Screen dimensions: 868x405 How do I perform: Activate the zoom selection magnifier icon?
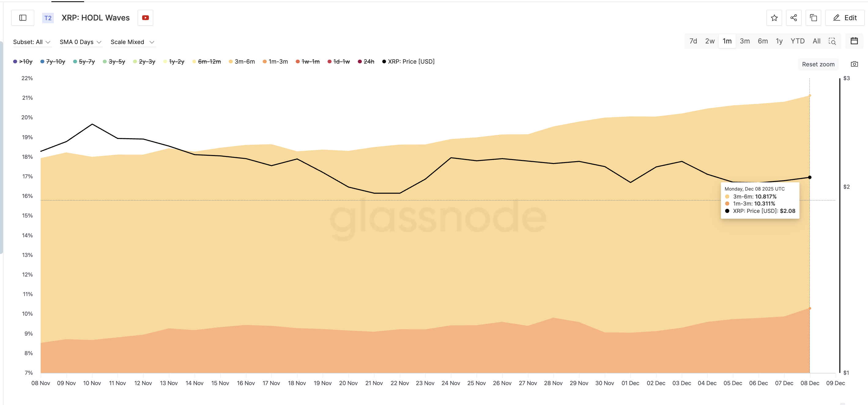[x=833, y=41]
